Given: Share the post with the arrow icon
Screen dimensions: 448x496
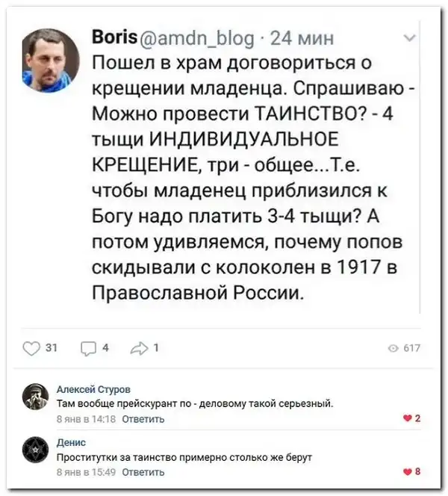Looking at the screenshot, I should (x=140, y=347).
